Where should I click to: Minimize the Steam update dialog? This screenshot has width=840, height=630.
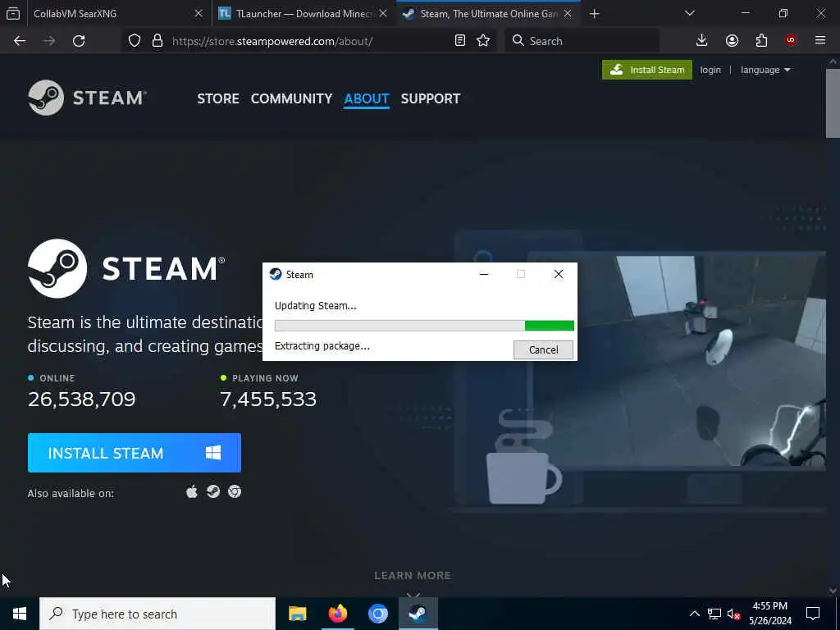coord(484,274)
